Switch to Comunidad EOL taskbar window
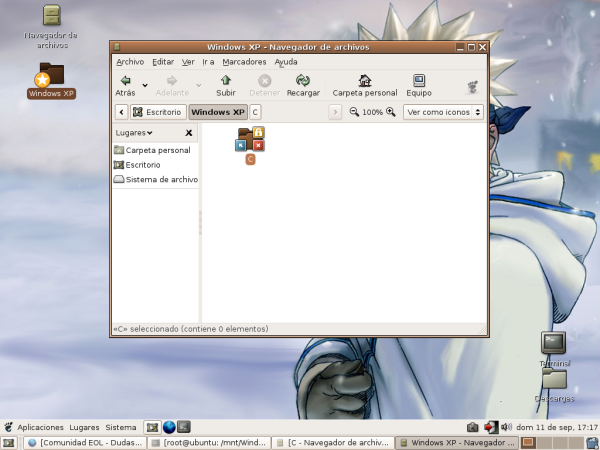 [x=85, y=443]
